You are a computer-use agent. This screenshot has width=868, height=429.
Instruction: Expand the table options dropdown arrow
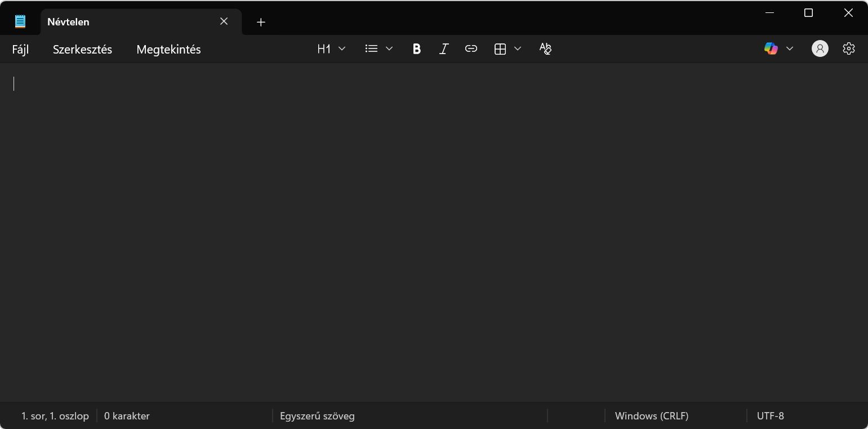click(x=518, y=49)
